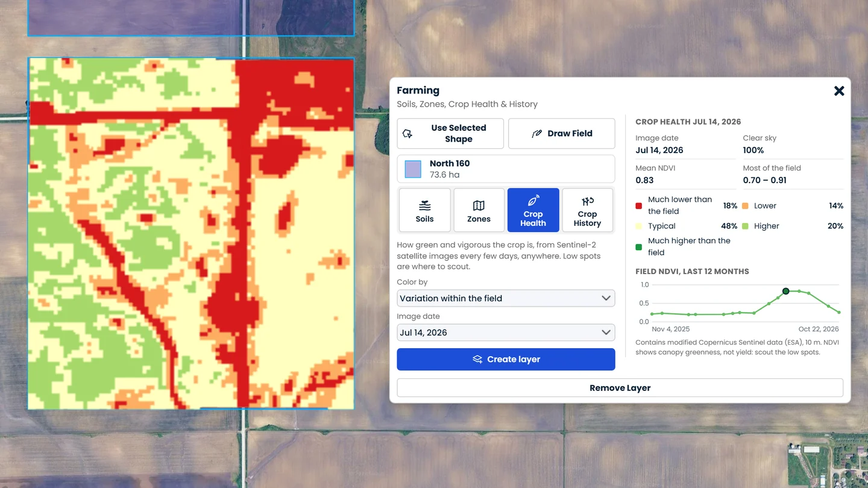868x488 pixels.
Task: Click the Zones map icon
Action: [x=479, y=205]
